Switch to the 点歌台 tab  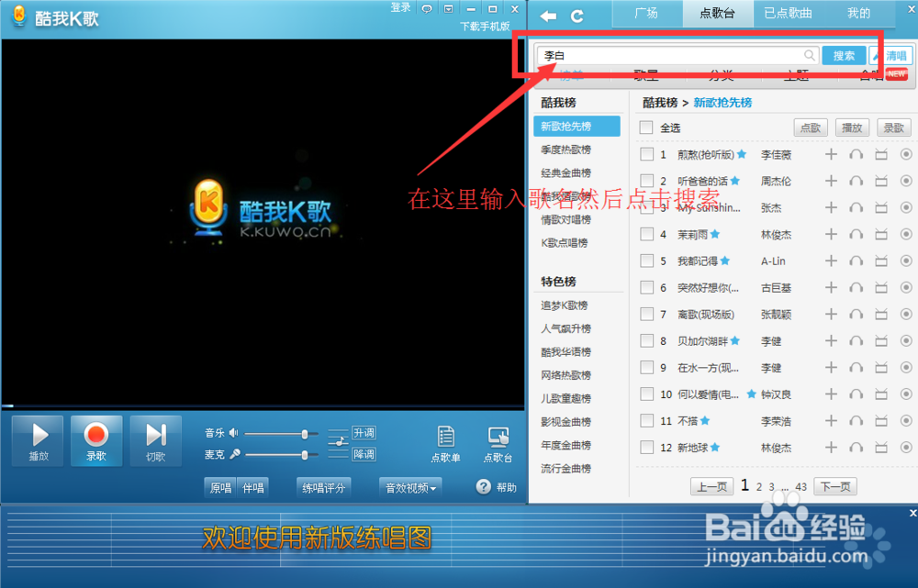tap(717, 14)
